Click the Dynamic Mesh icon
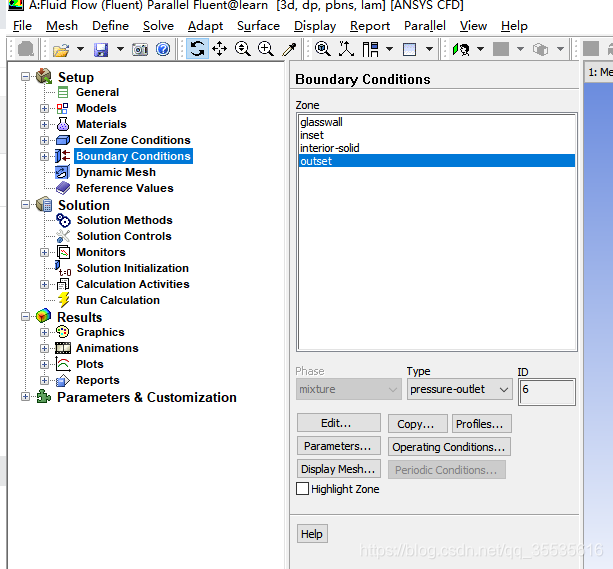The height and width of the screenshot is (569, 613). 63,172
